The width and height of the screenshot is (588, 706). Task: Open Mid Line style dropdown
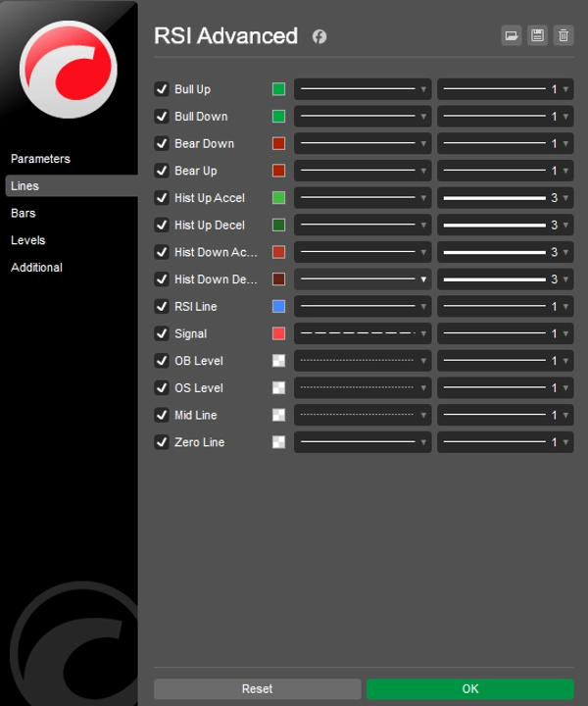point(363,415)
